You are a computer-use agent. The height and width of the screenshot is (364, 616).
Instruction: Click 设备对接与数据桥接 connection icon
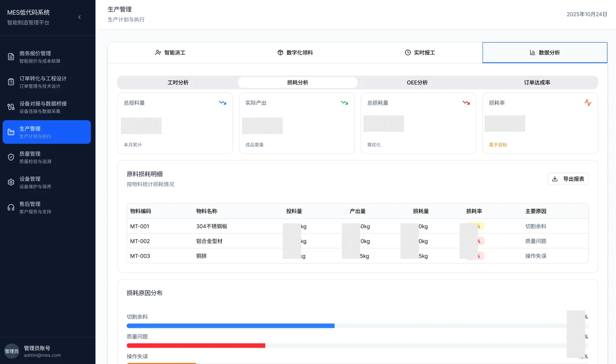[x=11, y=107]
